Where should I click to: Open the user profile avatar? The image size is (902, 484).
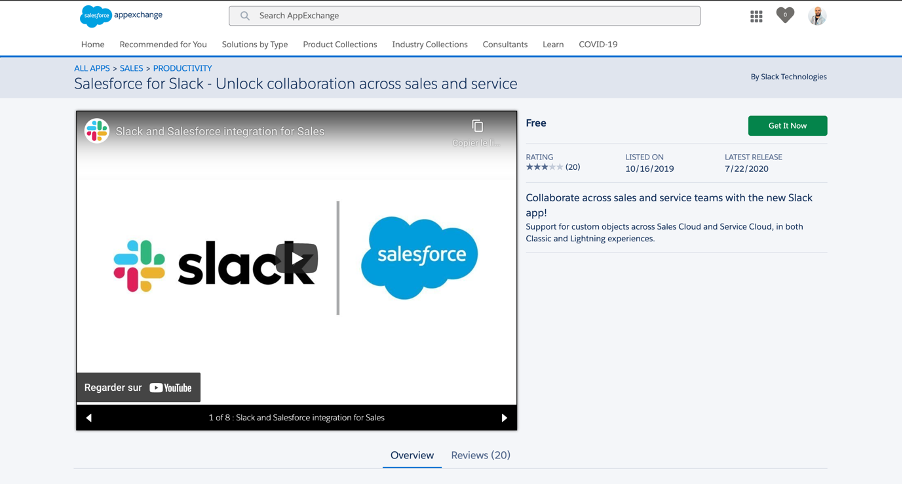817,16
